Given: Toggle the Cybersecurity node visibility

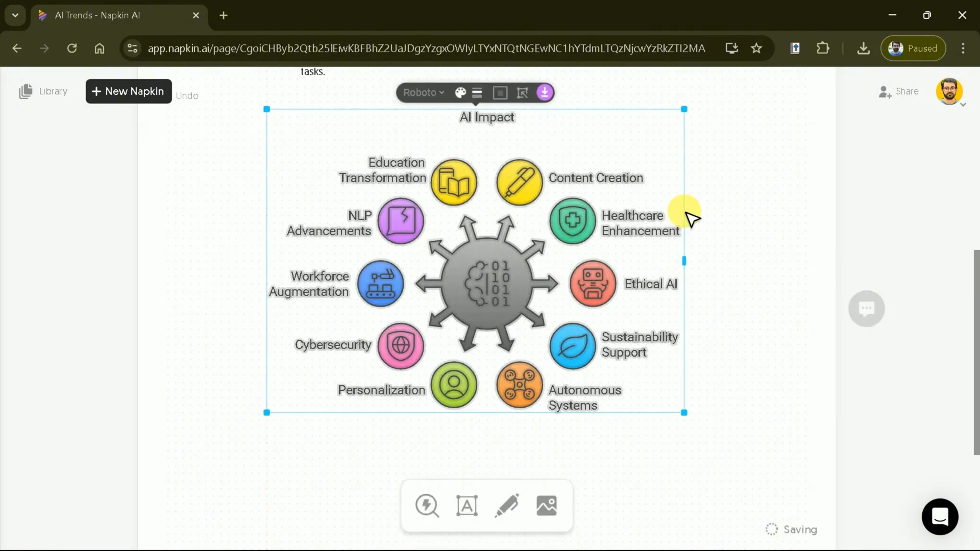Looking at the screenshot, I should click(x=401, y=345).
